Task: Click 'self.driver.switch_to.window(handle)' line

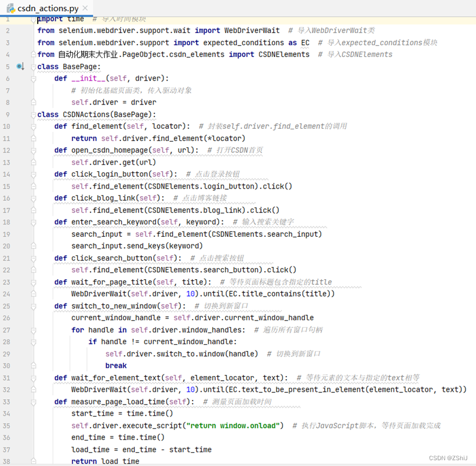Action: [x=181, y=354]
